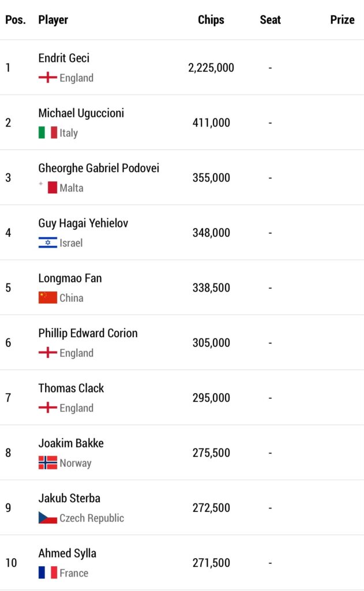Select Ahmed Sylla's player name
This screenshot has width=364, height=591.
[x=67, y=553]
